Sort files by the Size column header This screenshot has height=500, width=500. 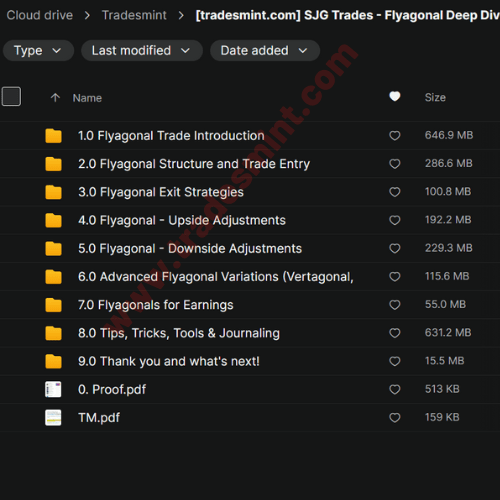click(x=435, y=97)
